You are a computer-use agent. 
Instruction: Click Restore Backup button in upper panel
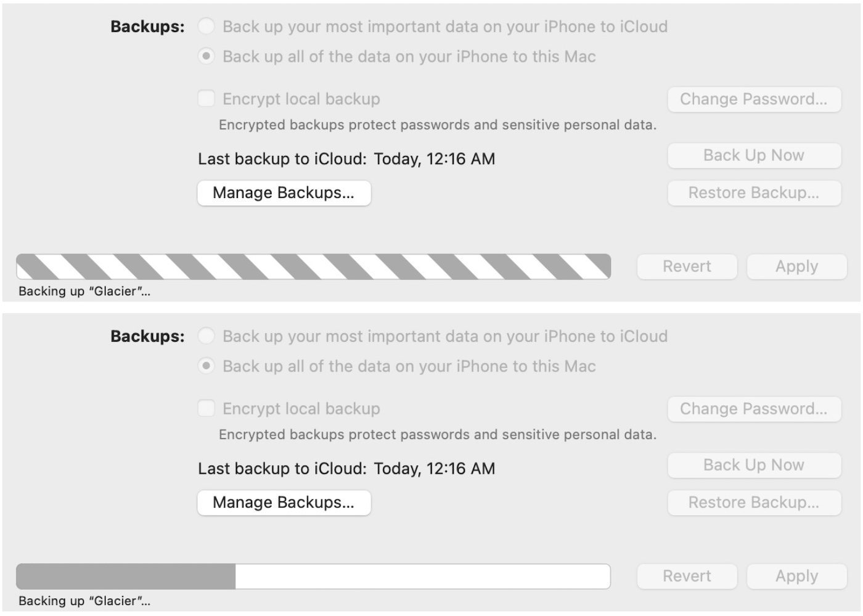754,193
